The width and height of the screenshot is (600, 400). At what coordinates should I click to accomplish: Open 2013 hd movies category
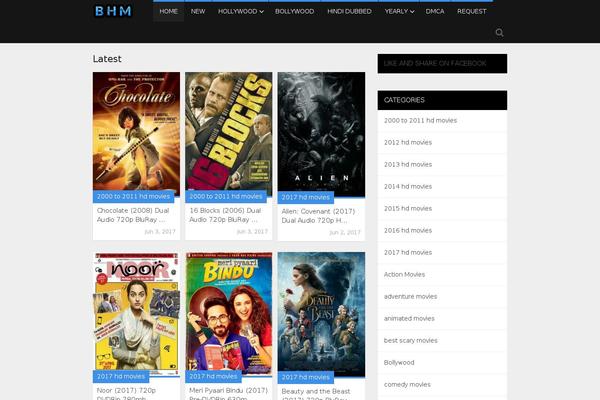[408, 165]
